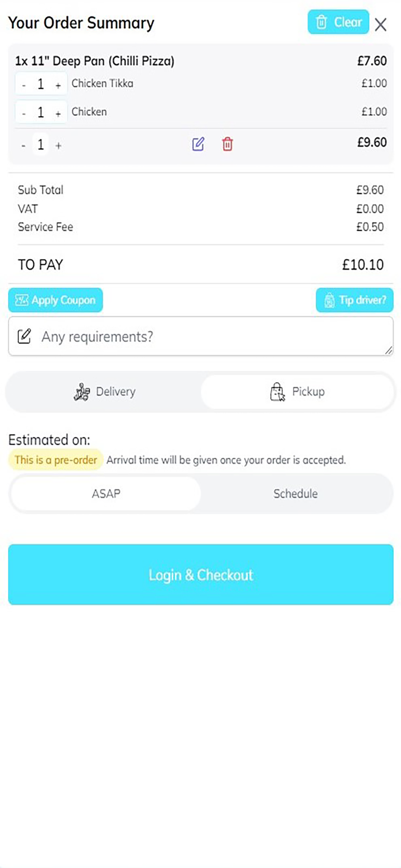
Task: Decrease Chicken topping quantity with minus
Action: [24, 114]
